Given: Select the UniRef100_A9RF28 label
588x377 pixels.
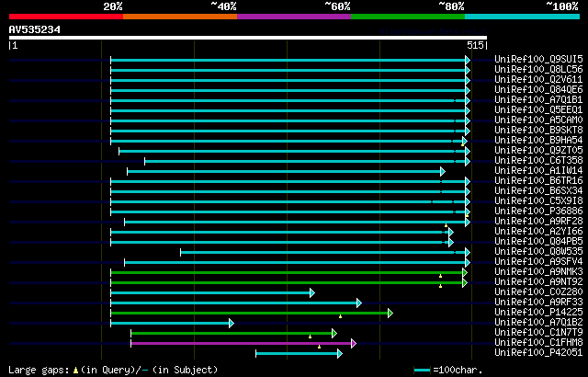Looking at the screenshot, I should [x=538, y=222].
